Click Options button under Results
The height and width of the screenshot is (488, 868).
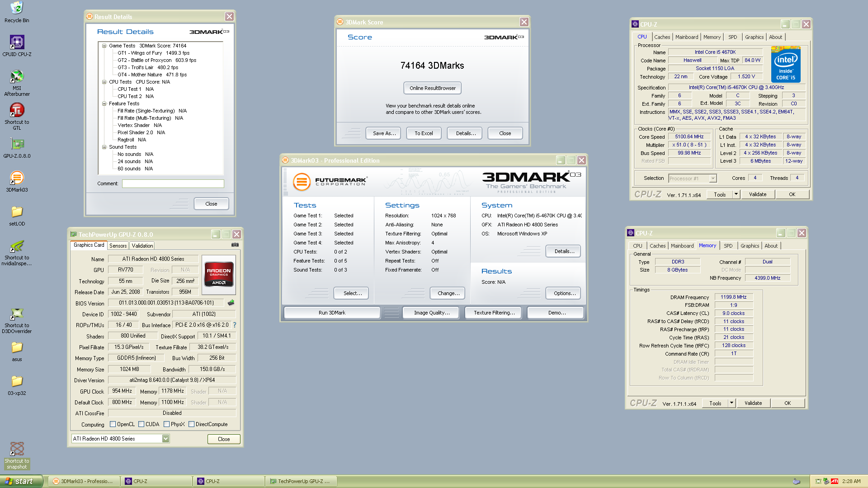click(564, 293)
